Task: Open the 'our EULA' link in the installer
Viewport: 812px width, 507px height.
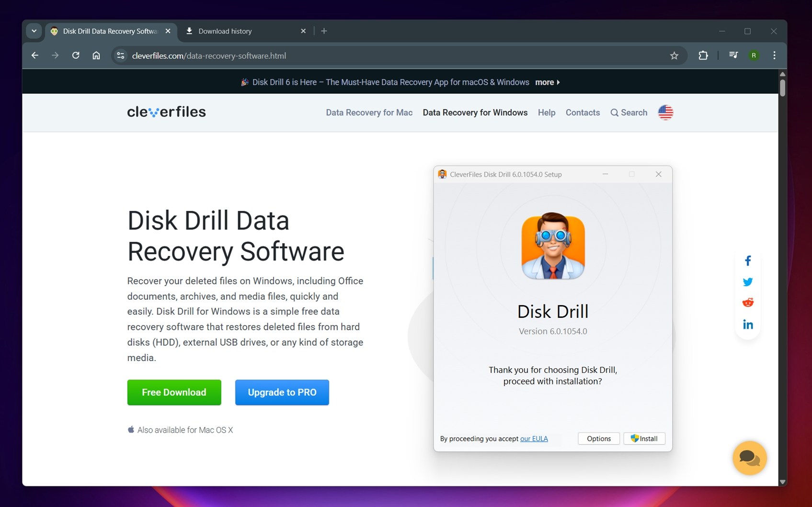Action: (x=534, y=439)
